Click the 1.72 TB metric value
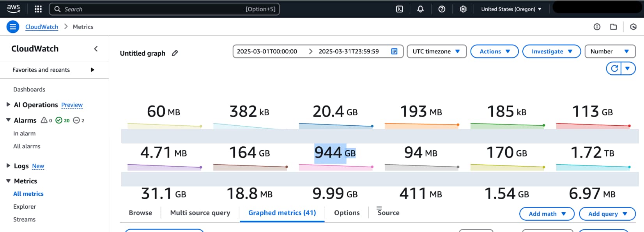The height and width of the screenshot is (232, 644). 592,153
